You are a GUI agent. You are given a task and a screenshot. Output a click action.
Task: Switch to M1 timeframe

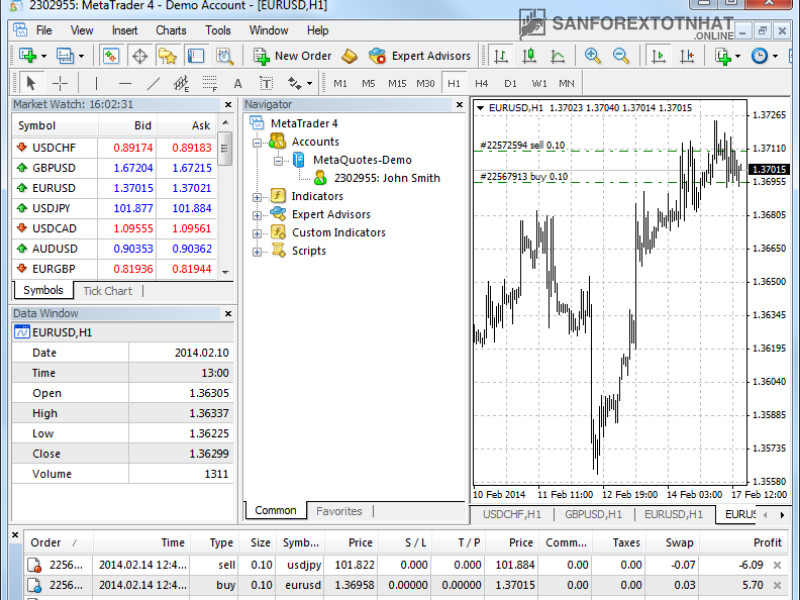[340, 83]
